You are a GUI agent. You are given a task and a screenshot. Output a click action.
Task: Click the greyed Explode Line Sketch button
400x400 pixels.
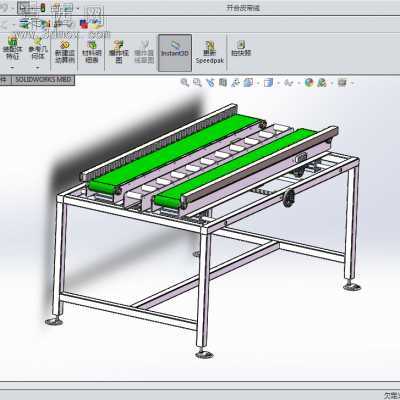click(x=144, y=52)
